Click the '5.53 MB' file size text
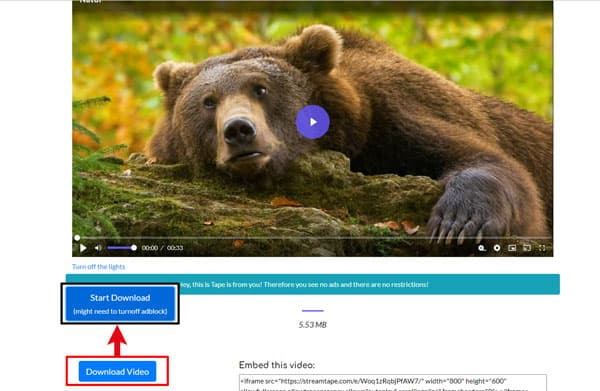The height and width of the screenshot is (391, 600). [x=313, y=325]
